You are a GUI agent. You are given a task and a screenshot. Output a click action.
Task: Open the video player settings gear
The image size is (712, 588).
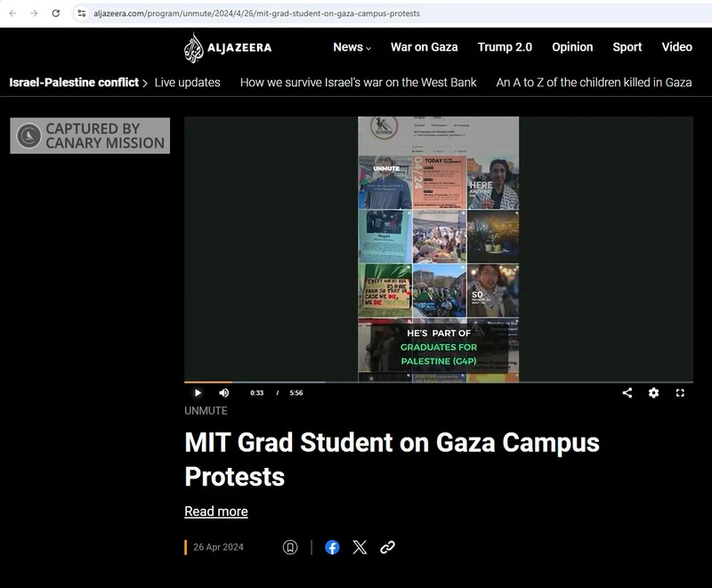[x=653, y=392]
